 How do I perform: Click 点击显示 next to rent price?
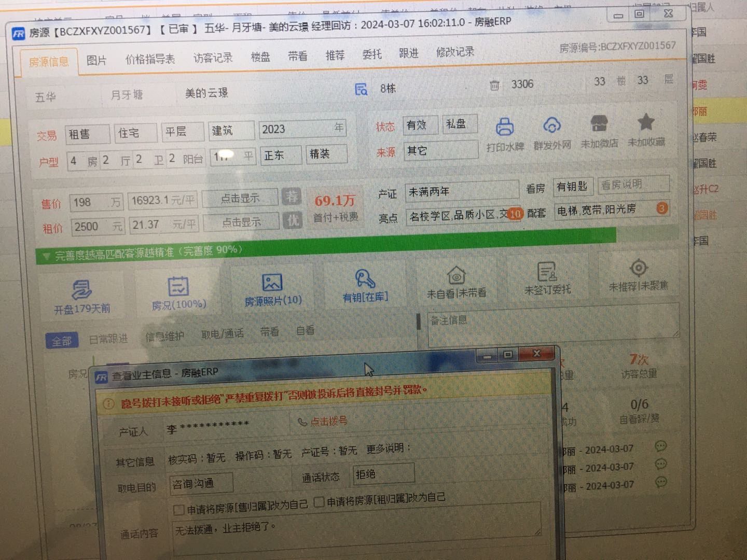pyautogui.click(x=241, y=222)
